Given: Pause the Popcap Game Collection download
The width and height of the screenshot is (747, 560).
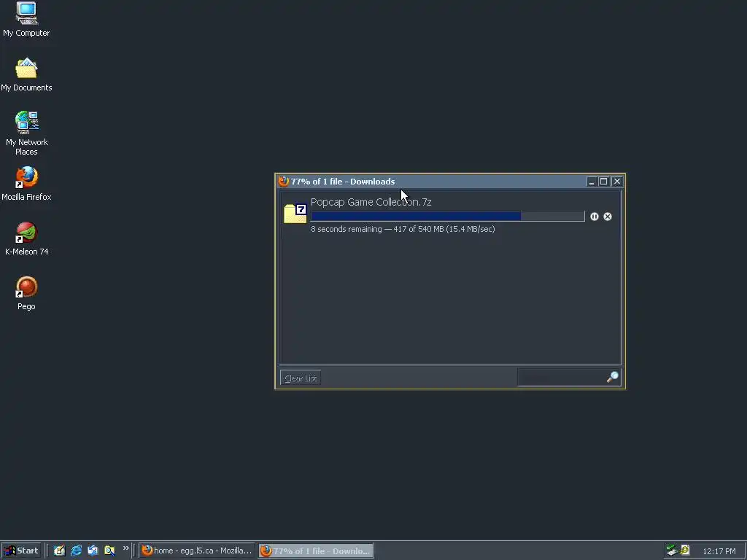Looking at the screenshot, I should (x=594, y=217).
